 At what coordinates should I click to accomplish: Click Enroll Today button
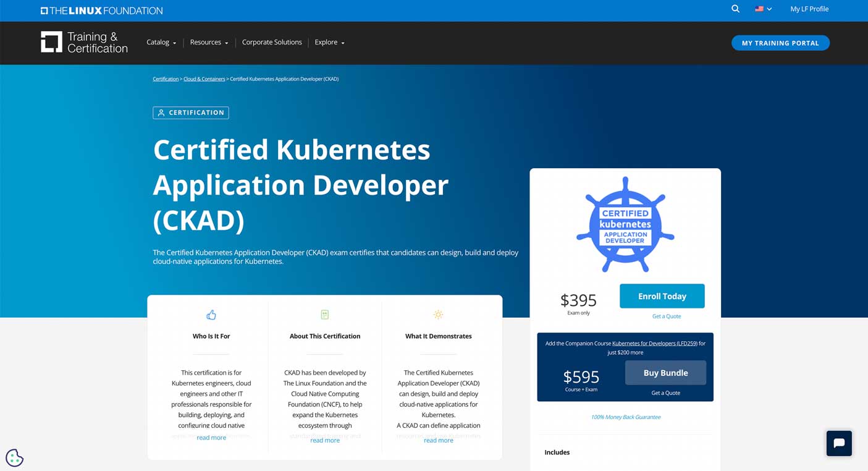point(662,296)
